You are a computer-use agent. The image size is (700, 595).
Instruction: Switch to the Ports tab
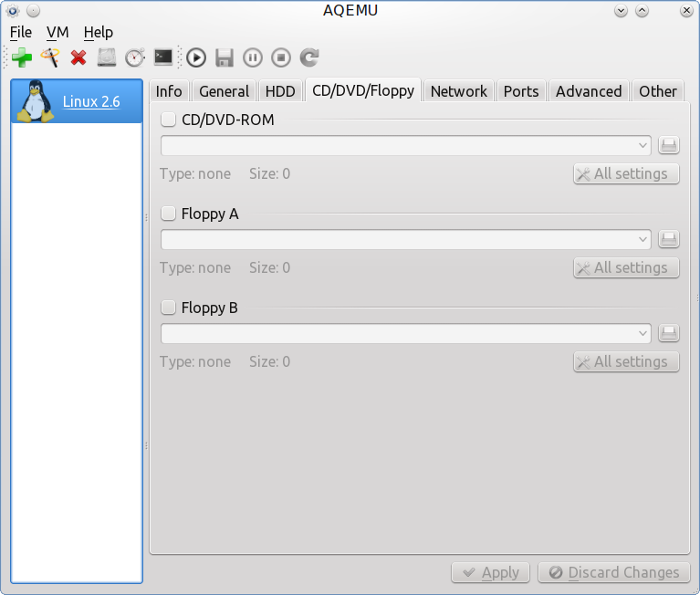521,91
